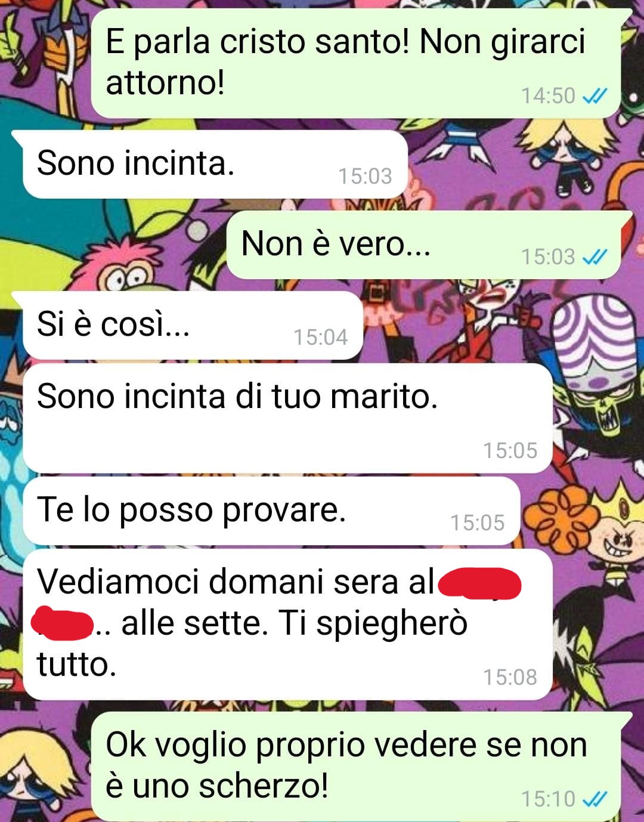Viewport: 644px width, 822px height.
Task: Tap the 'Si è così...' message bubble
Action: (x=193, y=326)
